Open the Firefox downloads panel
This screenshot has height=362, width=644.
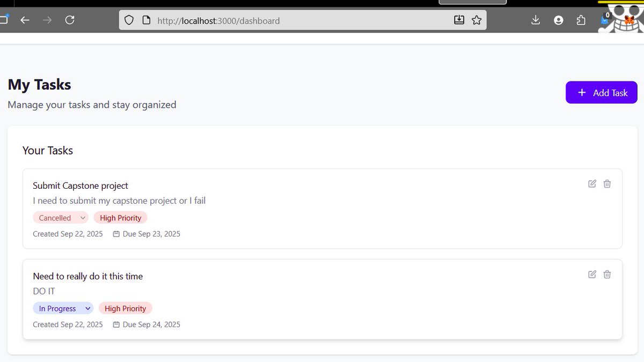(x=535, y=20)
